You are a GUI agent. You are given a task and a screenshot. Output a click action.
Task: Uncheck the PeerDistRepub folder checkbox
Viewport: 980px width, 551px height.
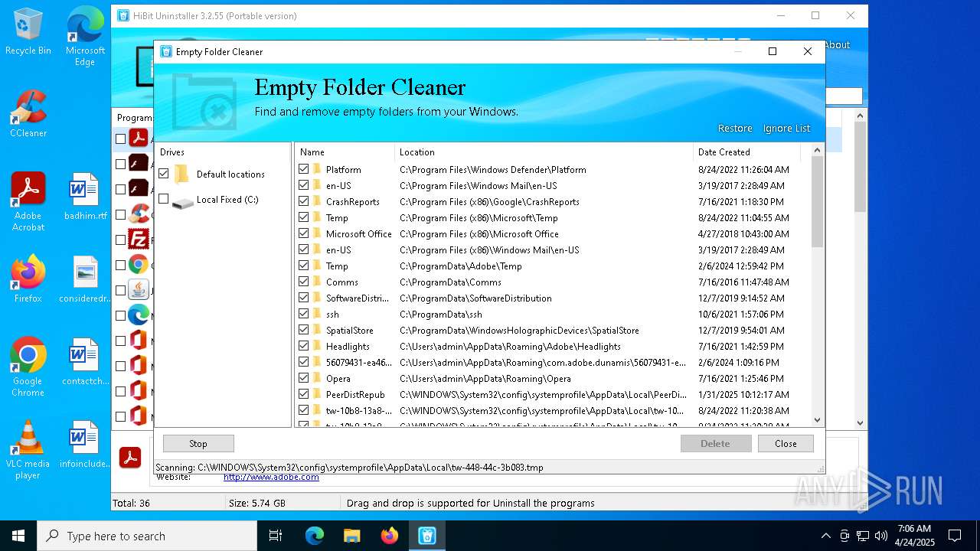pyautogui.click(x=304, y=394)
